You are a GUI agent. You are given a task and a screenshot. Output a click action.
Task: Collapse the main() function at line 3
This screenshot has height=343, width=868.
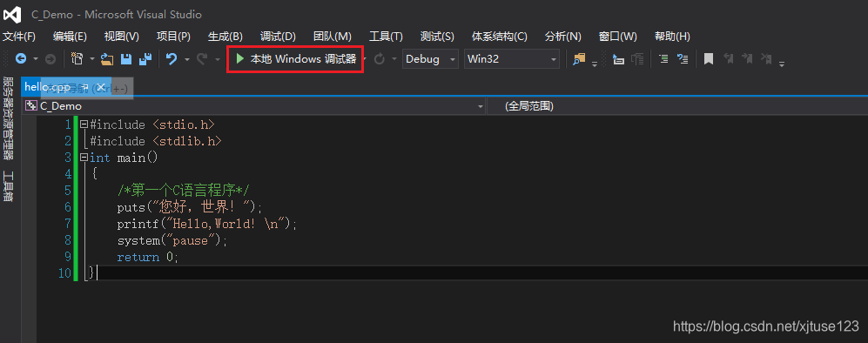click(x=84, y=158)
